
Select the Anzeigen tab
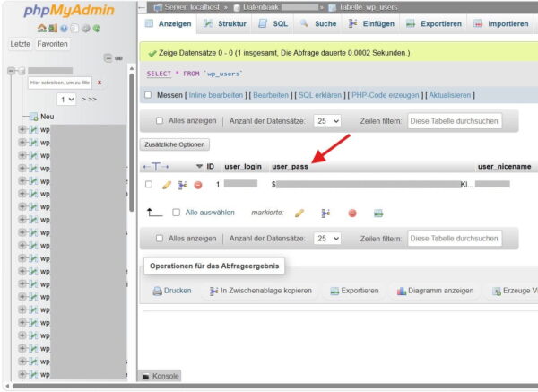click(169, 23)
